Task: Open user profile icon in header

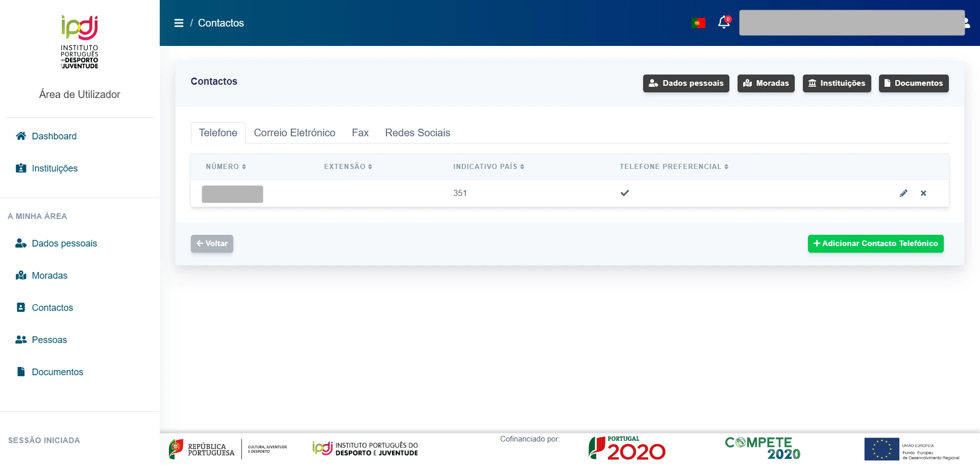Action: (967, 23)
